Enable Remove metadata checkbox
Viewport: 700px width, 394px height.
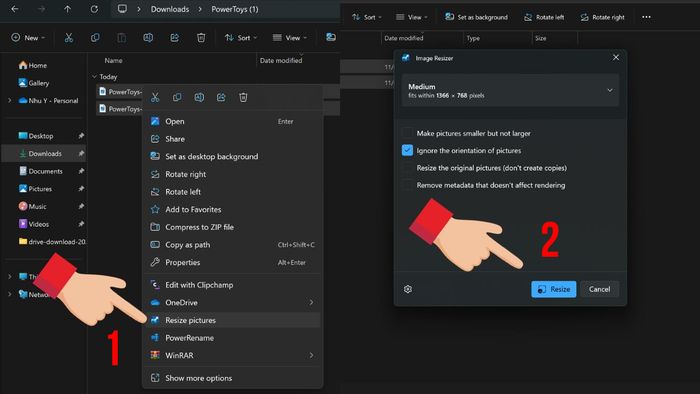[x=407, y=185]
